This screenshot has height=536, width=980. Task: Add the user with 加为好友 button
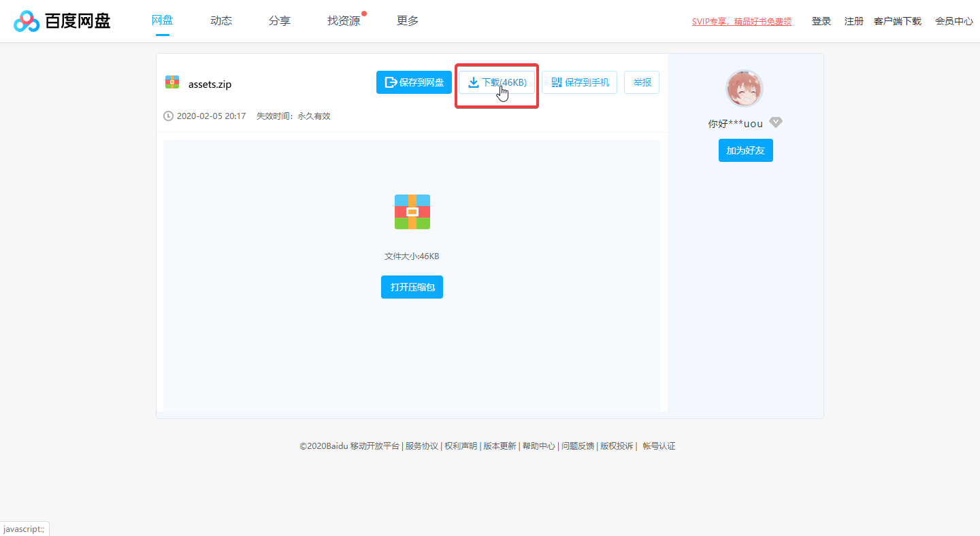(745, 150)
